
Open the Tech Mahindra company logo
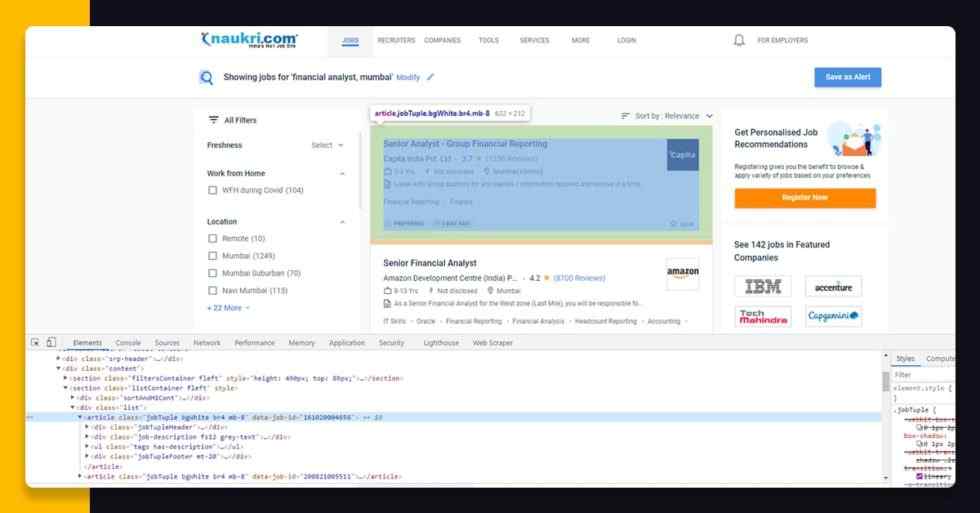(x=763, y=317)
